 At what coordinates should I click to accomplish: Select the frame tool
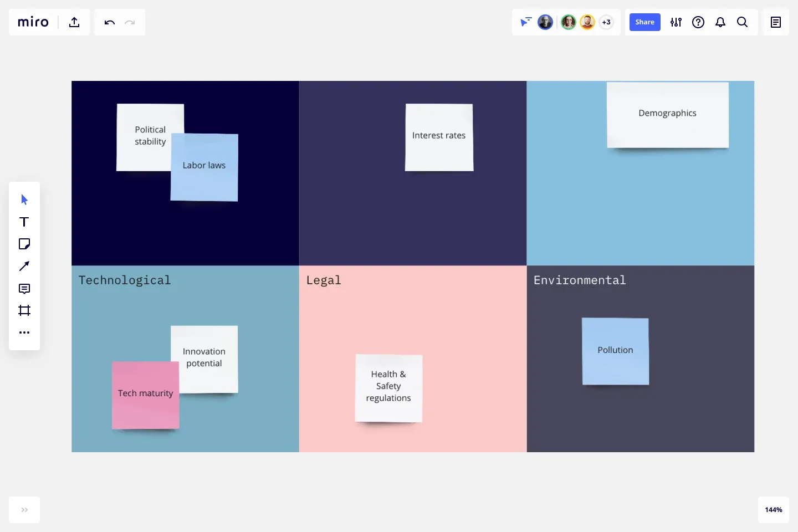tap(24, 310)
